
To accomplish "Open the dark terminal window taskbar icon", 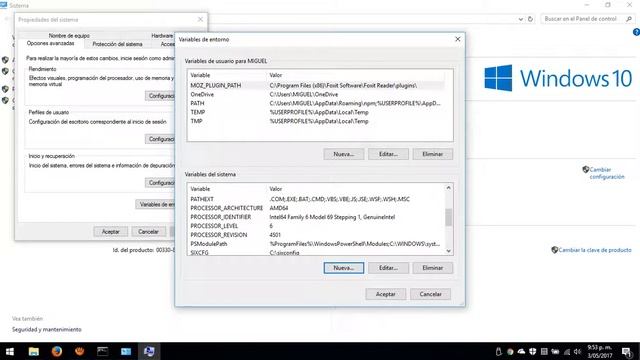I will tap(102, 351).
